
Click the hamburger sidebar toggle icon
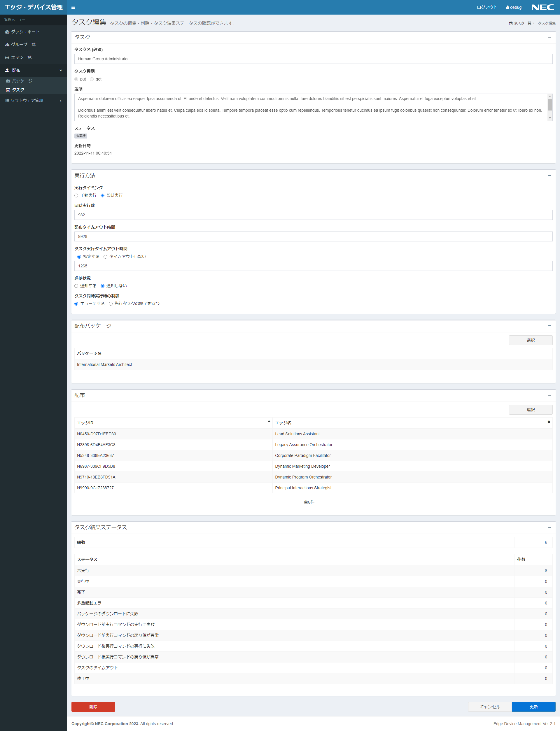pyautogui.click(x=73, y=7)
